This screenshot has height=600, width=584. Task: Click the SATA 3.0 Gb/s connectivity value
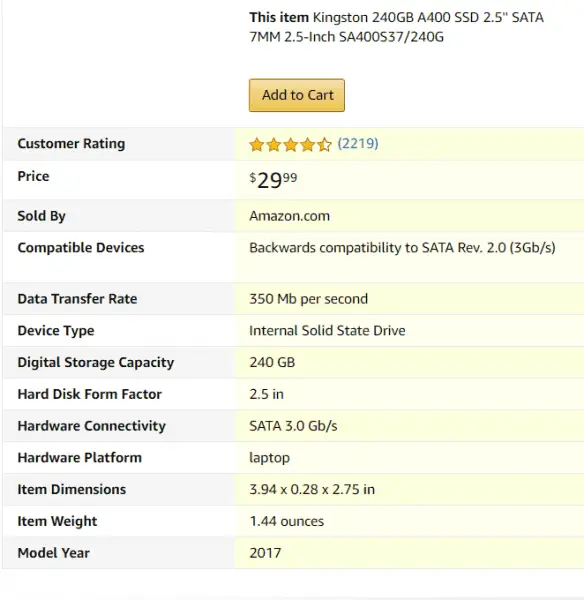pyautogui.click(x=293, y=426)
